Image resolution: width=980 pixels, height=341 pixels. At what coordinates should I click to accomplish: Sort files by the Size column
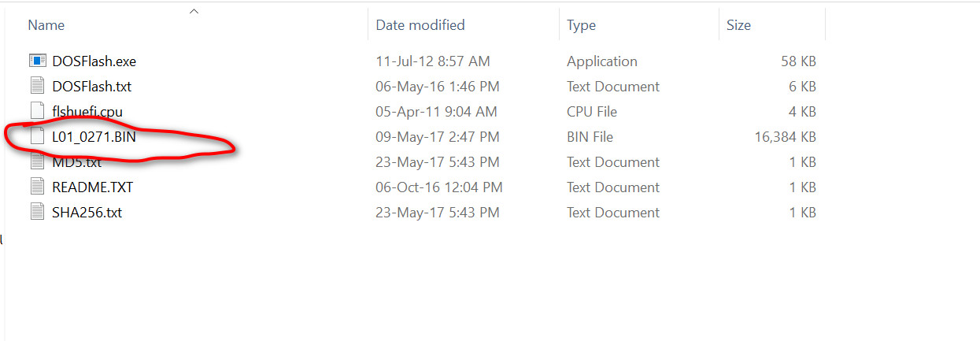pos(738,25)
